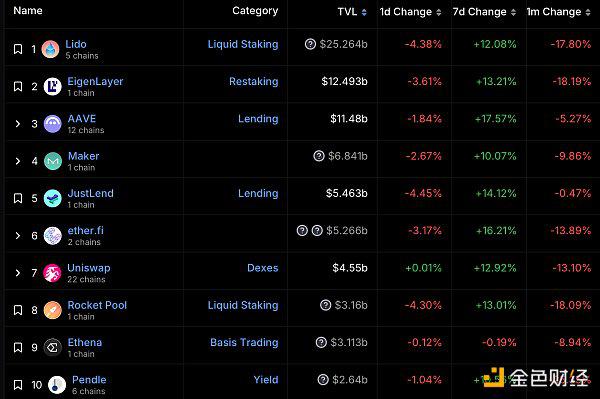Screen dimensions: 600x399
Task: Sort by the 1d Change column arrows
Action: pos(439,13)
